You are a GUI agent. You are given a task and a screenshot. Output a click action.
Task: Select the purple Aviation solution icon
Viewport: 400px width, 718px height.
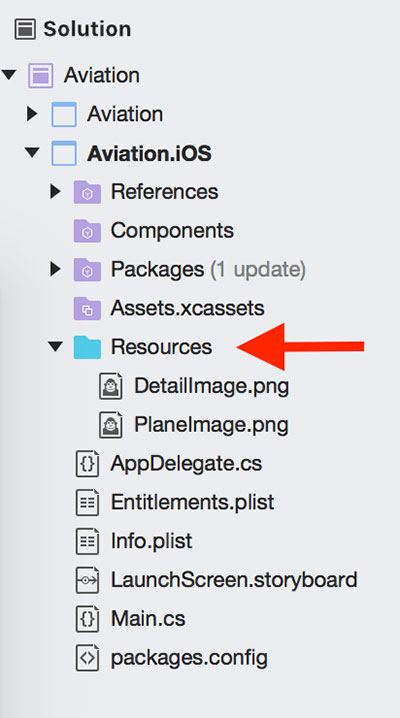40,75
